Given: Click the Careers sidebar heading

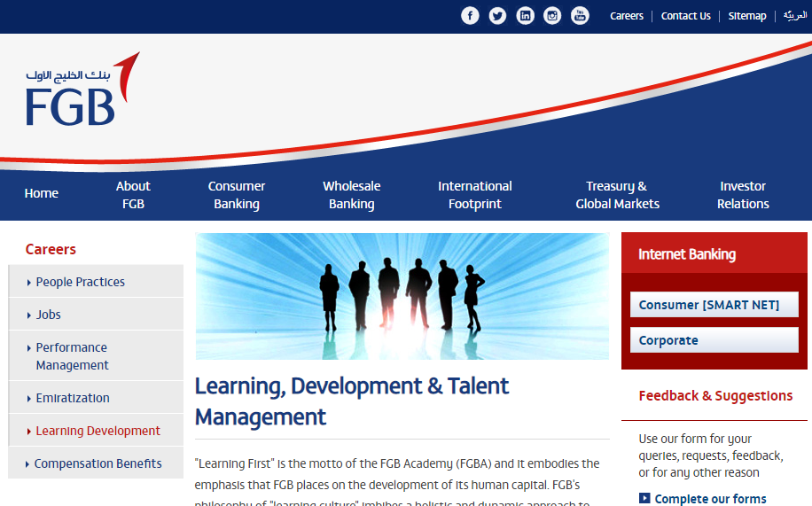Looking at the screenshot, I should [51, 249].
